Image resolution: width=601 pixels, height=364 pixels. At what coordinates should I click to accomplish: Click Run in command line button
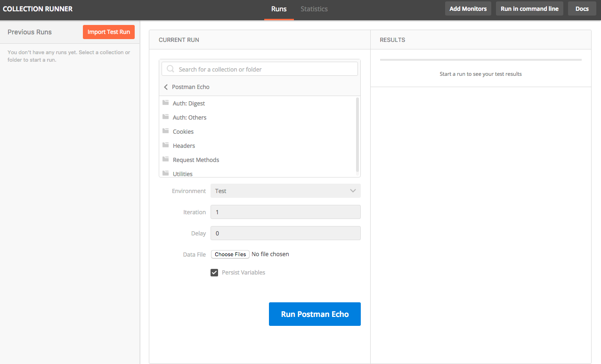coord(529,9)
